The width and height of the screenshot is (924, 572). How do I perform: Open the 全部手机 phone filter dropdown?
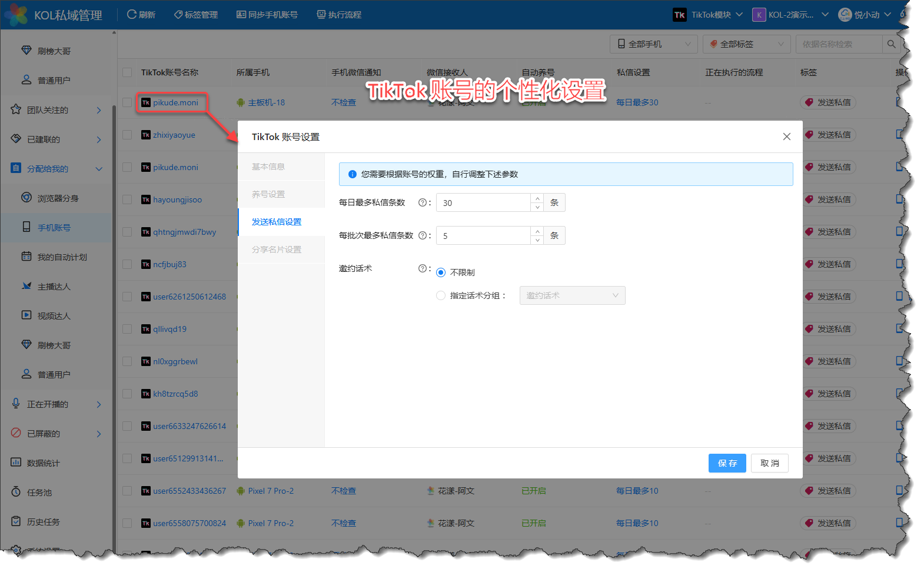click(653, 44)
